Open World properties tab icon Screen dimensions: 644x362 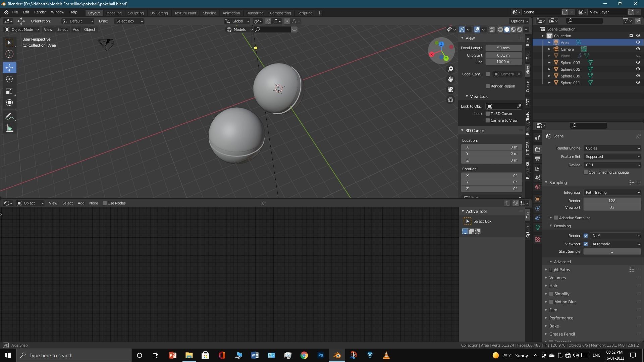pos(538,187)
